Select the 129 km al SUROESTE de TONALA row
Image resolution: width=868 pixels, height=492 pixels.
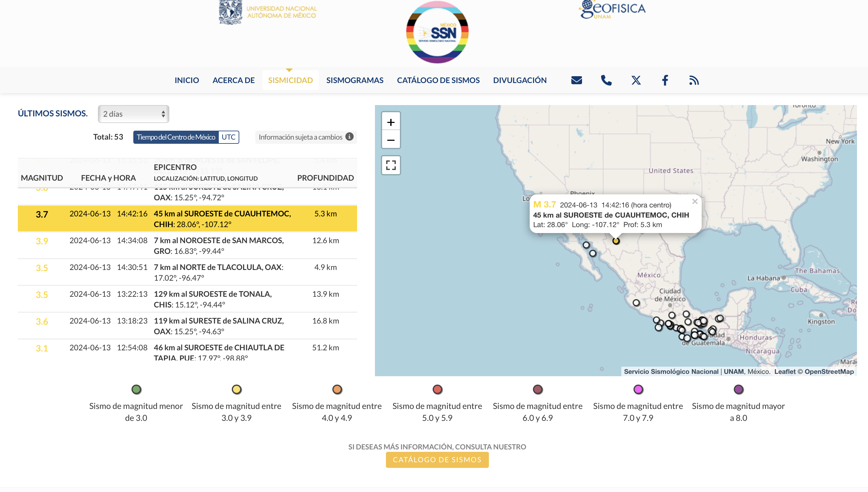pyautogui.click(x=187, y=299)
